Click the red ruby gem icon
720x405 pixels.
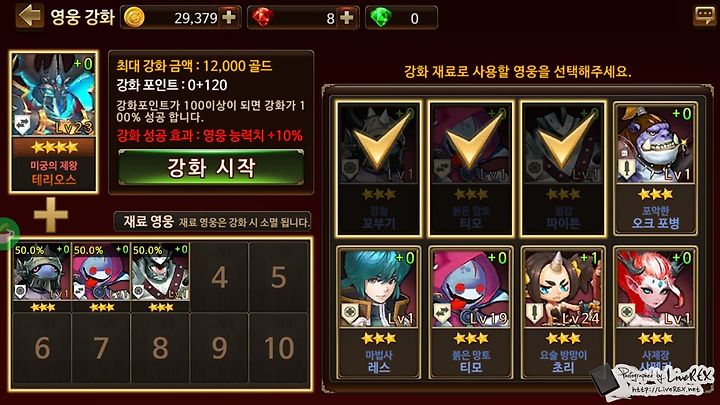(x=263, y=17)
